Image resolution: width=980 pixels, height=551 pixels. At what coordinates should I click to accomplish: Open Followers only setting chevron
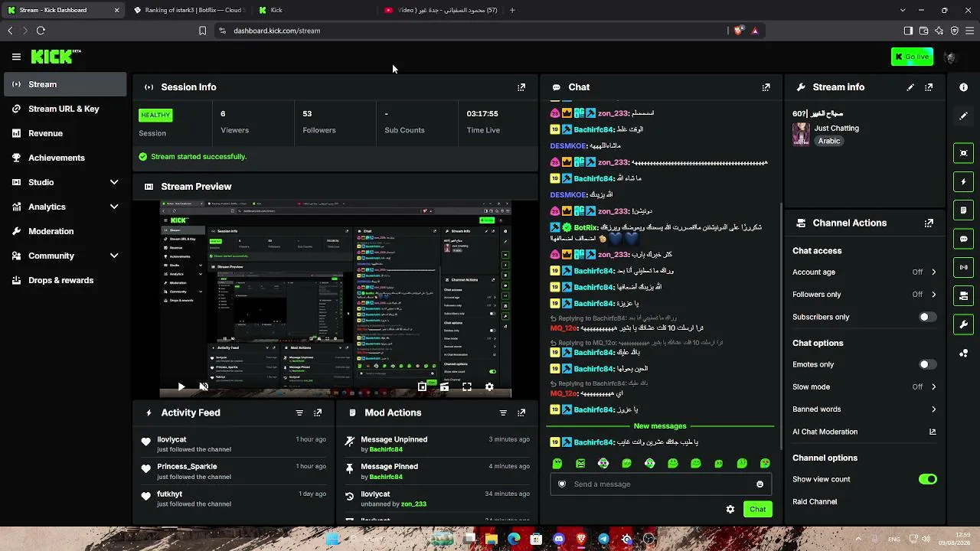point(933,295)
